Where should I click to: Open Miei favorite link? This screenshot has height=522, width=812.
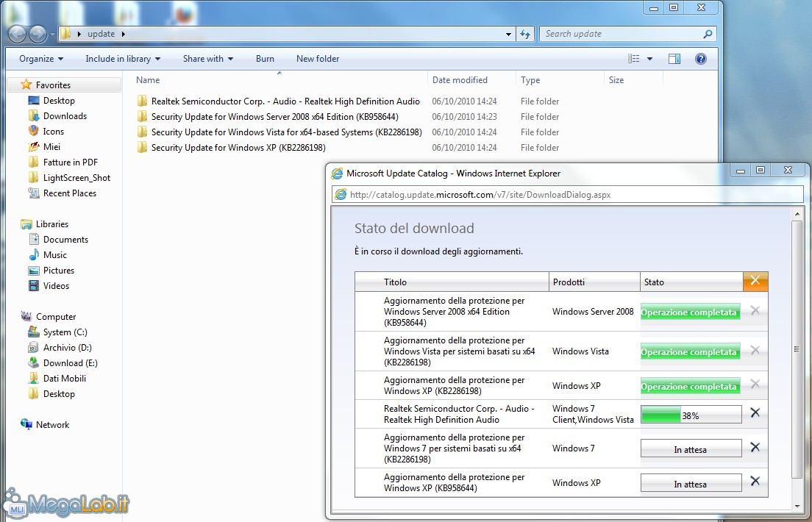51,146
